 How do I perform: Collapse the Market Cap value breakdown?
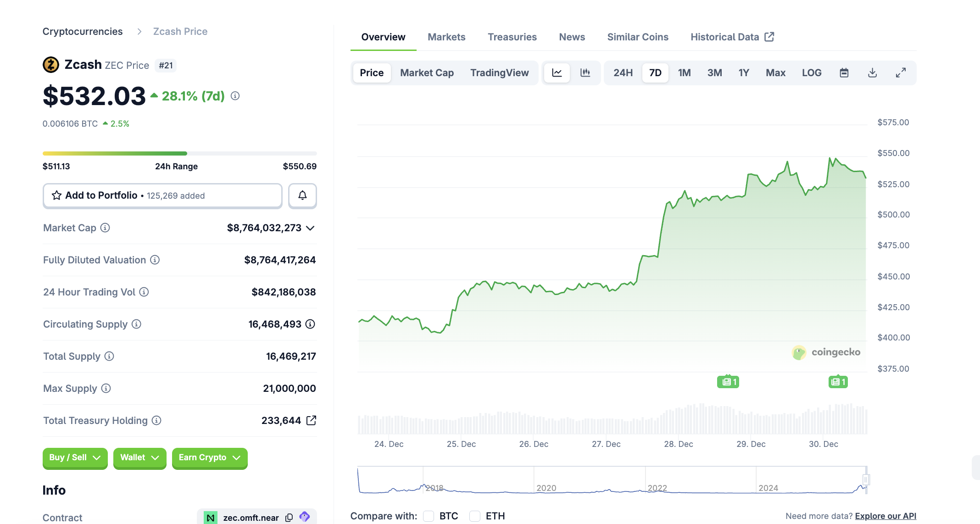pos(310,228)
